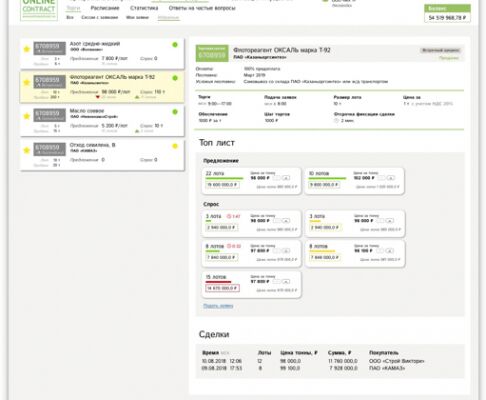Click green progress bar under 22 лота
Viewport: 486px width, 400px height.
[x=224, y=178]
